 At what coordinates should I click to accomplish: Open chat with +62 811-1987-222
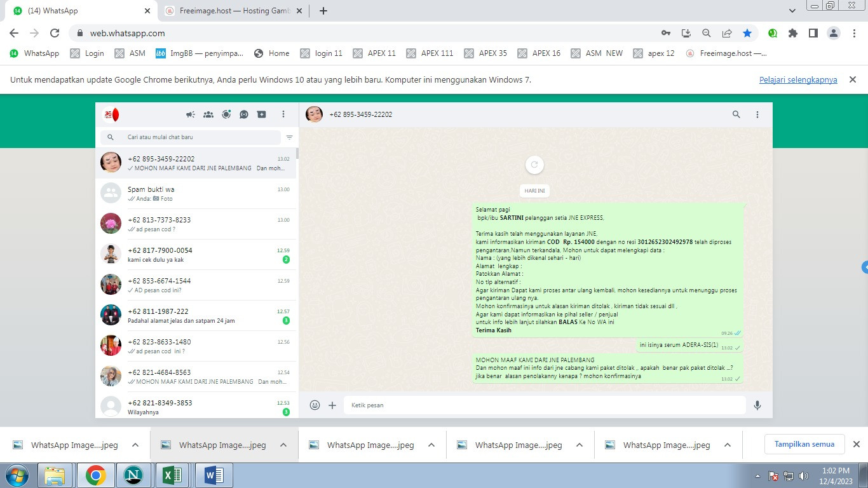click(196, 315)
